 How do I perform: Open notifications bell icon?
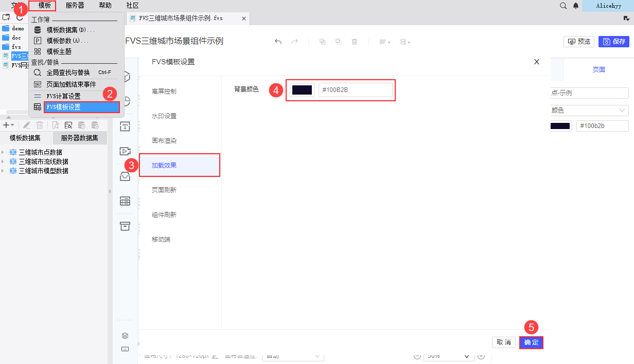pyautogui.click(x=576, y=6)
